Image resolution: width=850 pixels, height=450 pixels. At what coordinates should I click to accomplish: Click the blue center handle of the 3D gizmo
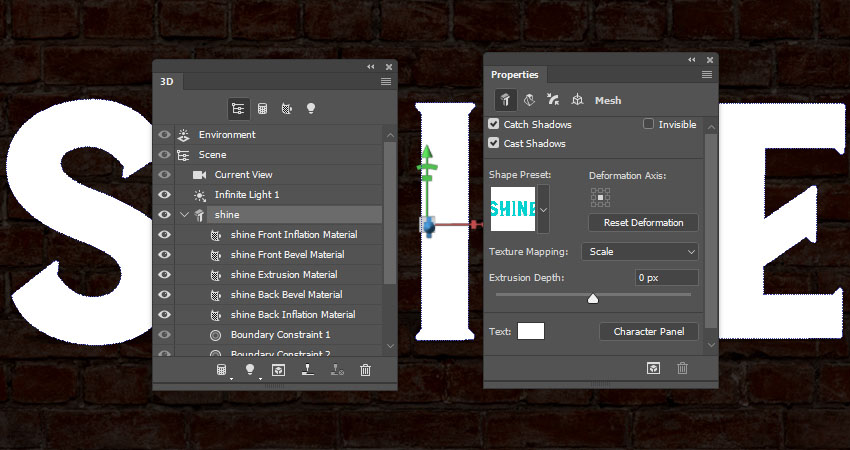[428, 226]
